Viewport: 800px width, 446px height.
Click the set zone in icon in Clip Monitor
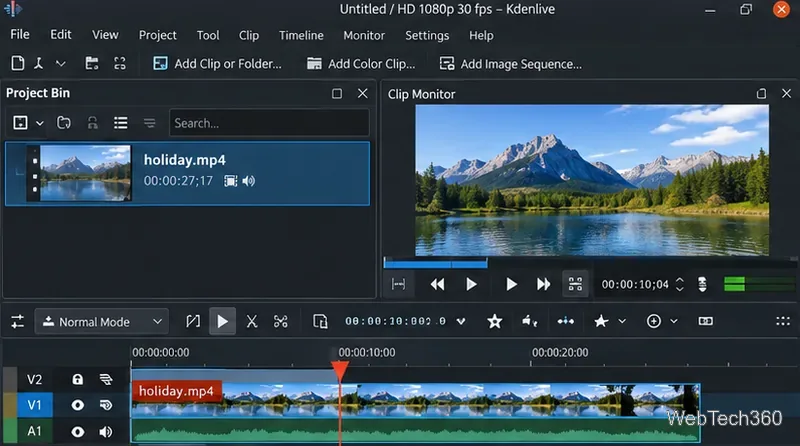[398, 284]
